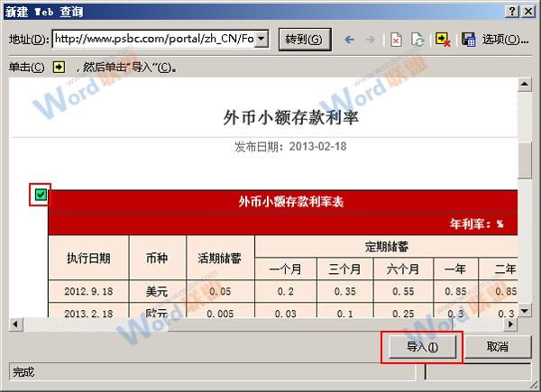The width and height of the screenshot is (541, 392).
Task: Click the Back arrow icon in toolbar
Action: 350,40
